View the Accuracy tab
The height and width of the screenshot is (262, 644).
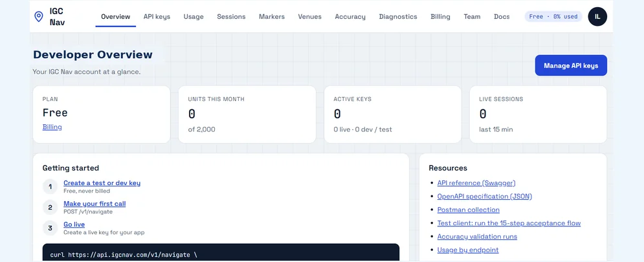coord(350,17)
